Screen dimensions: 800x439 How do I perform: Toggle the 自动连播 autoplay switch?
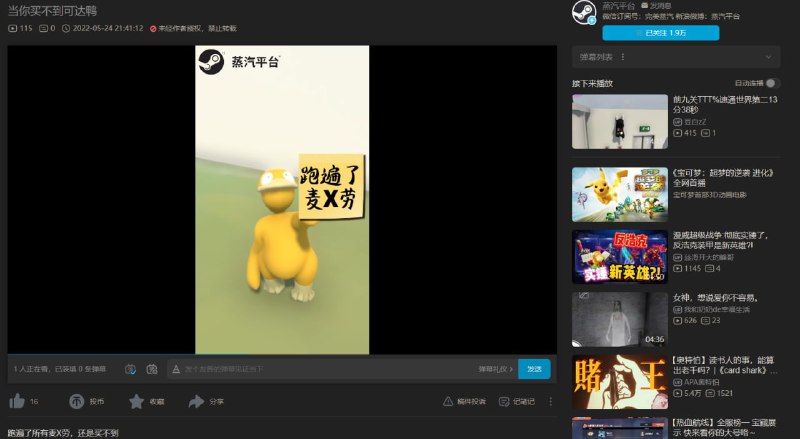(x=772, y=83)
